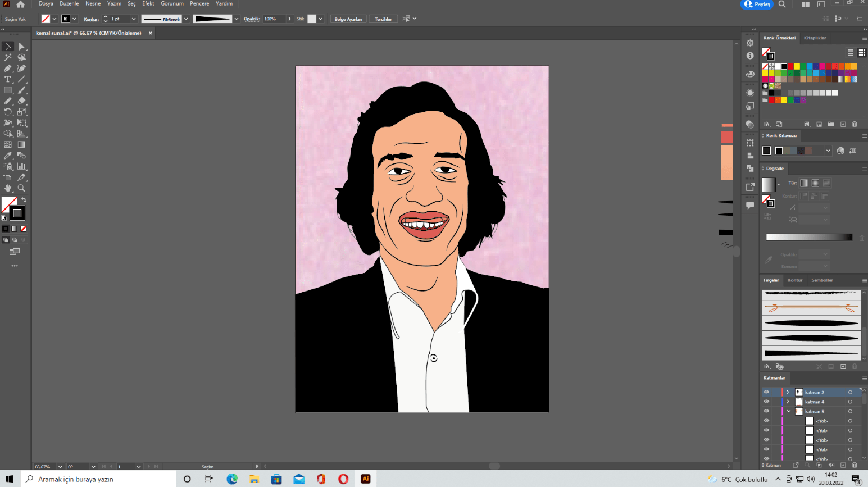Select the Zoom tool

point(21,188)
